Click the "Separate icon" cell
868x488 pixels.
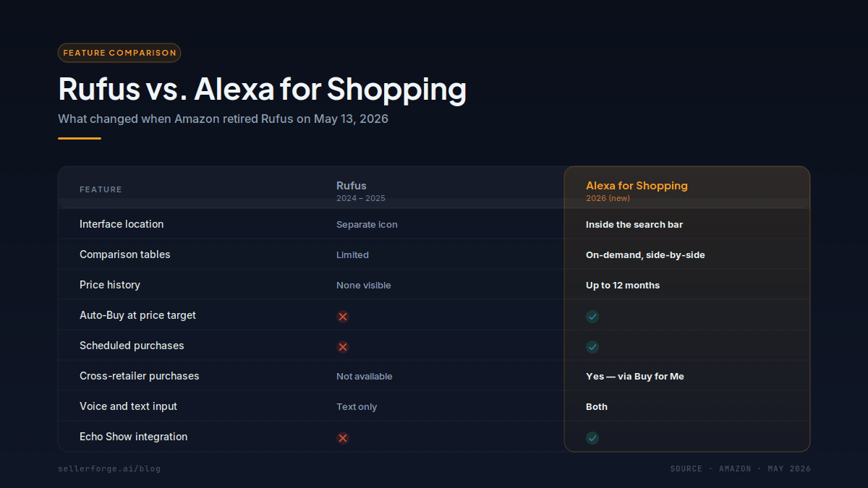point(367,225)
